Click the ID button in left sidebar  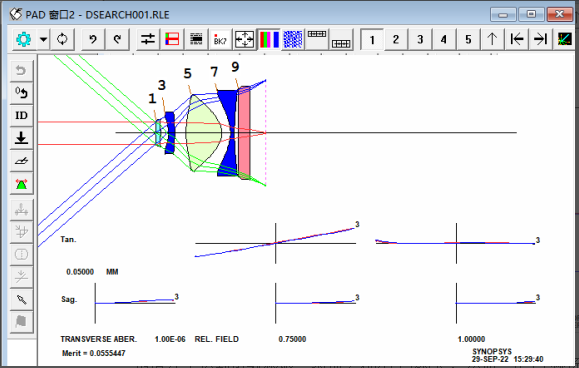(x=21, y=116)
